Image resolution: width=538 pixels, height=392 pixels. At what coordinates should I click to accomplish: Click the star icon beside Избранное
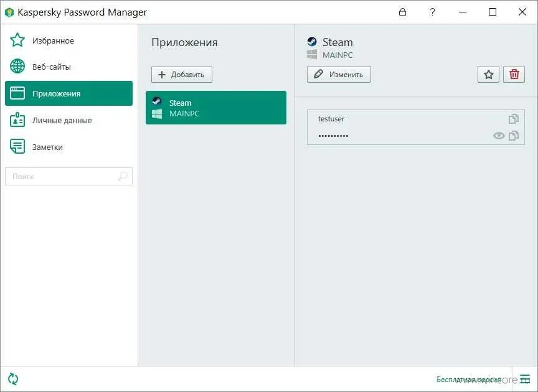click(17, 40)
